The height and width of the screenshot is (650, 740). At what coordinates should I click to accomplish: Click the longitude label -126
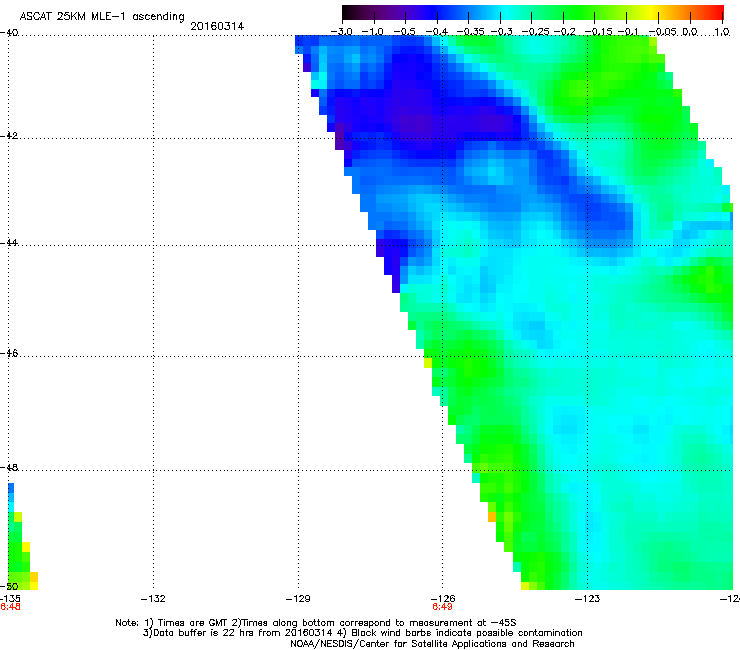(443, 599)
